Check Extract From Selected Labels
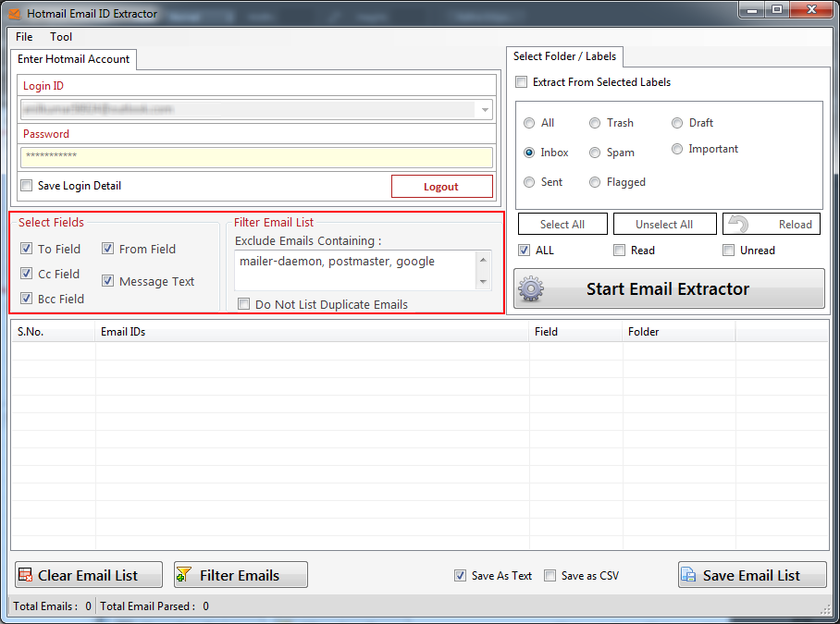This screenshot has width=840, height=624. pyautogui.click(x=521, y=82)
